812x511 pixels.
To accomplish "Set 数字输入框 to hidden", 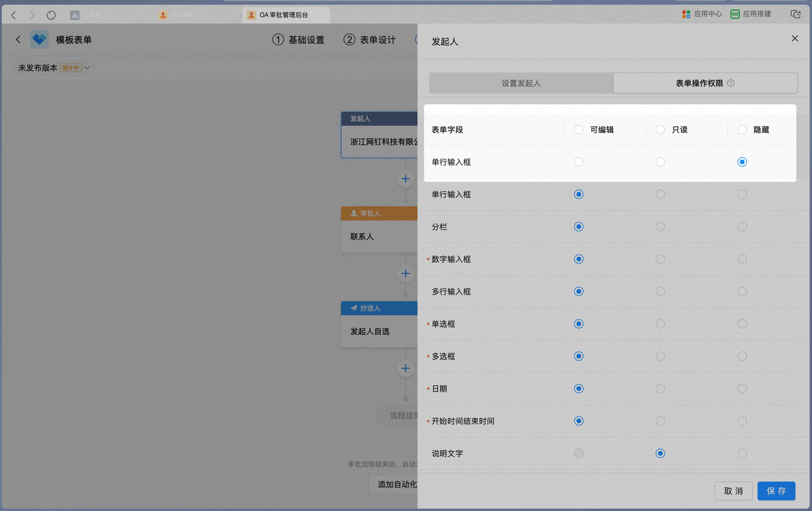I will (742, 259).
